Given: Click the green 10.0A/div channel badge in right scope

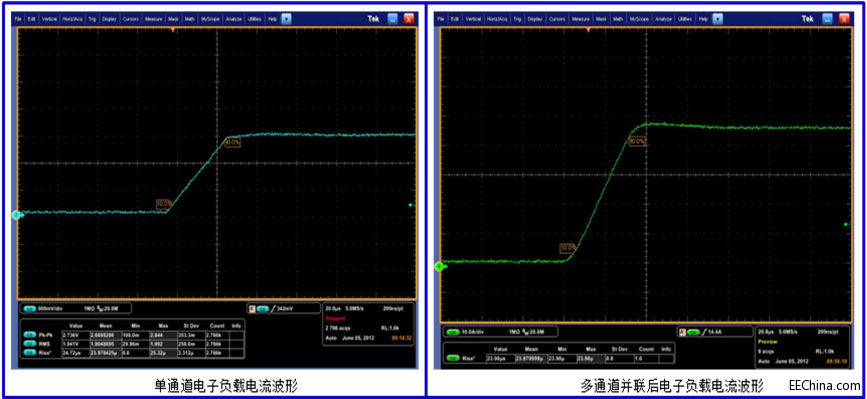Looking at the screenshot, I should pyautogui.click(x=453, y=332).
